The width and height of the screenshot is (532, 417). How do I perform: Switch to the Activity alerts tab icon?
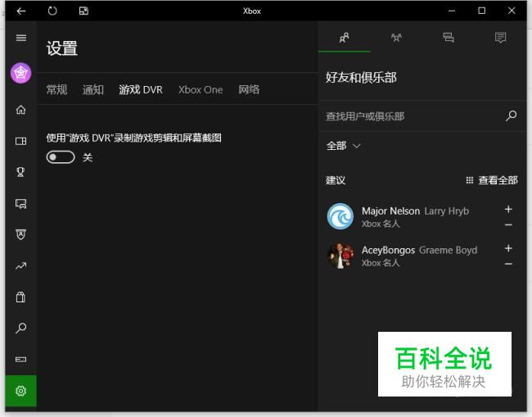click(x=500, y=38)
